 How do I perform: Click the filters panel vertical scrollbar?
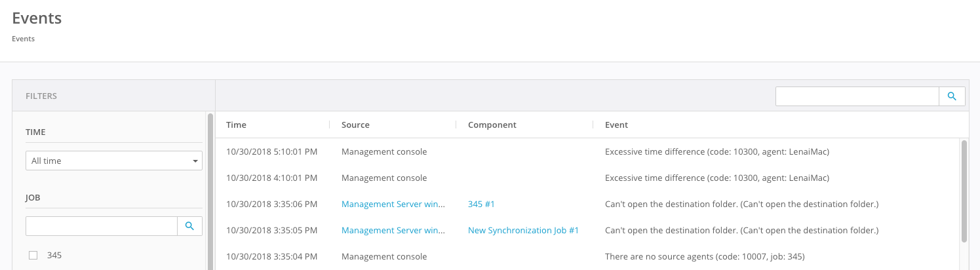click(x=210, y=190)
